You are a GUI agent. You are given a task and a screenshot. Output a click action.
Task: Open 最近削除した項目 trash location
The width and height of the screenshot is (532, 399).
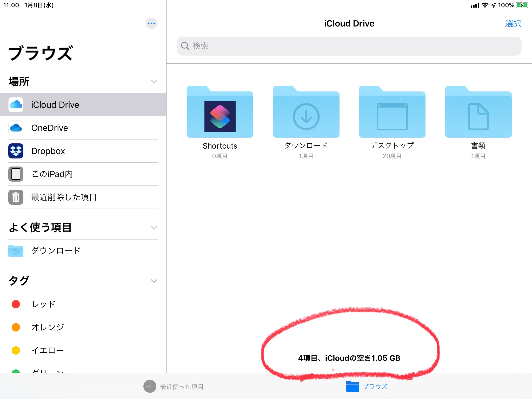pos(64,197)
